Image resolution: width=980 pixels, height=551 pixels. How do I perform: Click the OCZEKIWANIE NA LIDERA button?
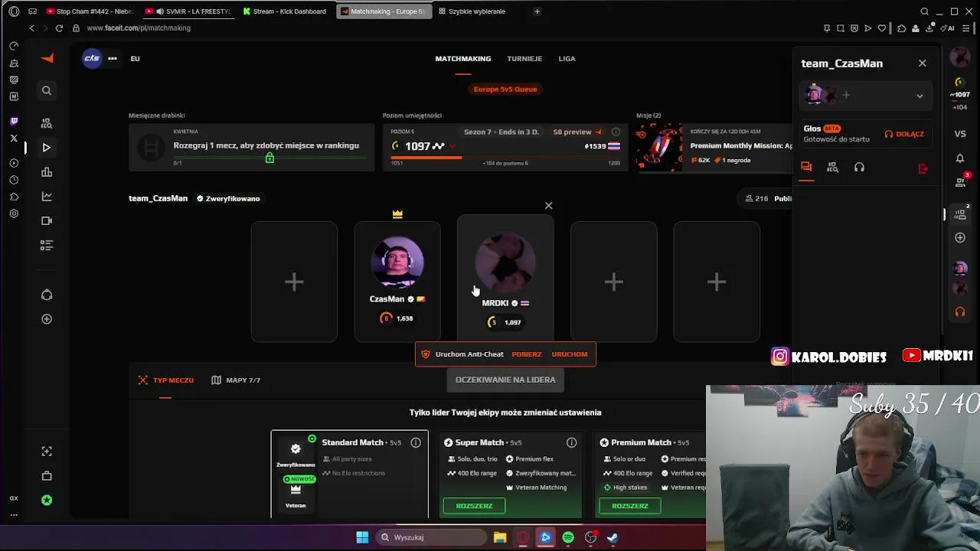[x=505, y=380]
